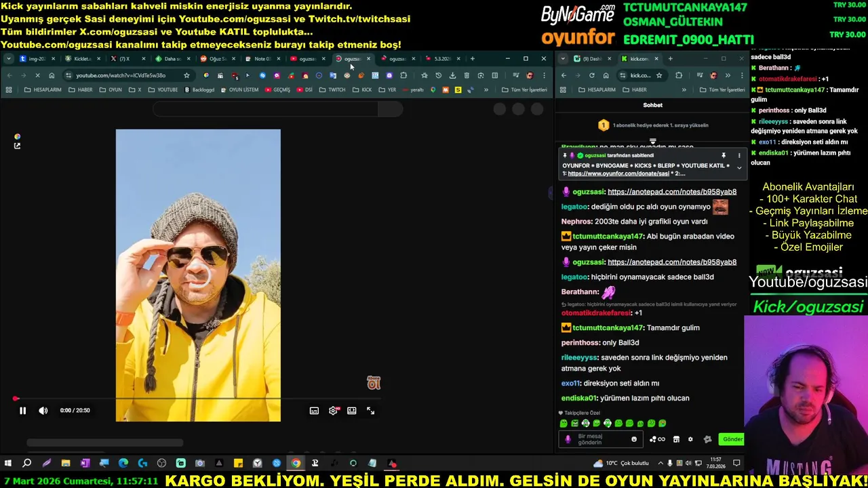
Task: Expand Tüm Yer İşaretleri in left browser
Action: [524, 89]
